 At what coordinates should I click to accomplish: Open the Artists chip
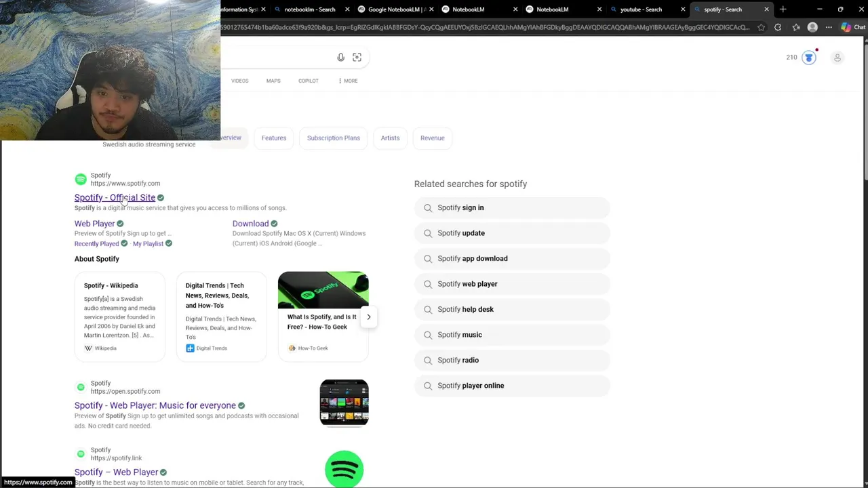point(390,138)
